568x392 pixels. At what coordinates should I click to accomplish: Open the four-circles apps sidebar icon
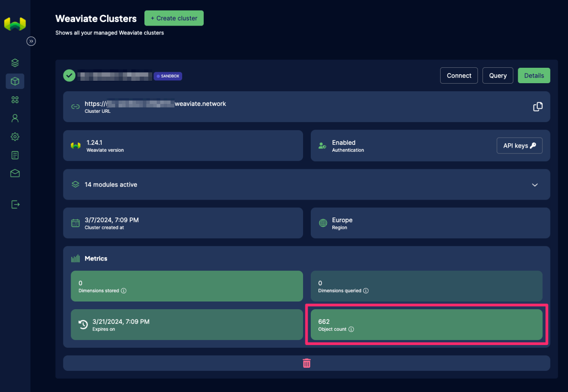click(x=15, y=100)
